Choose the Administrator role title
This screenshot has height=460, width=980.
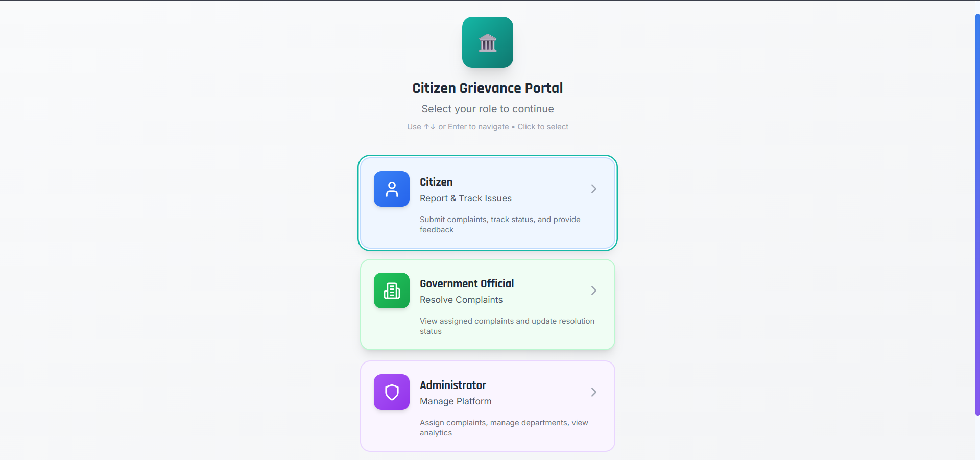click(x=453, y=385)
